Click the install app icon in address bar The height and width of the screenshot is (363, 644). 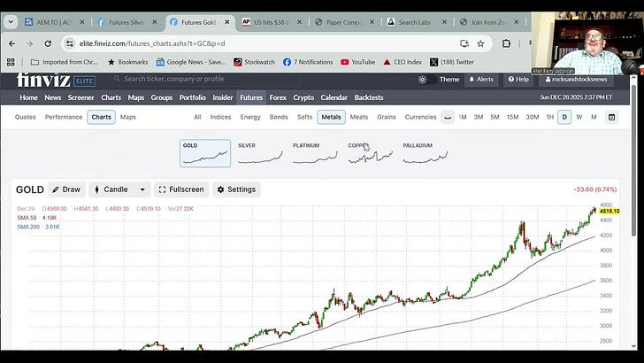pyautogui.click(x=464, y=43)
